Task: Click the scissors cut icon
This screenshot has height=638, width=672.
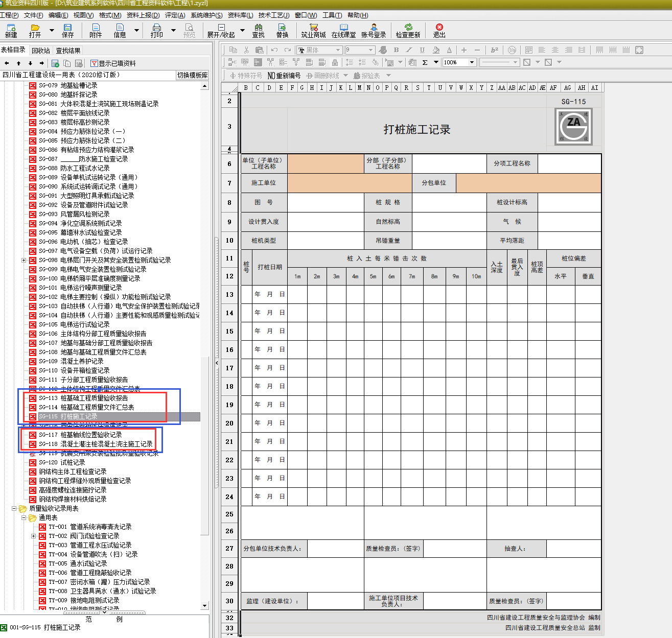Action: pos(246,50)
